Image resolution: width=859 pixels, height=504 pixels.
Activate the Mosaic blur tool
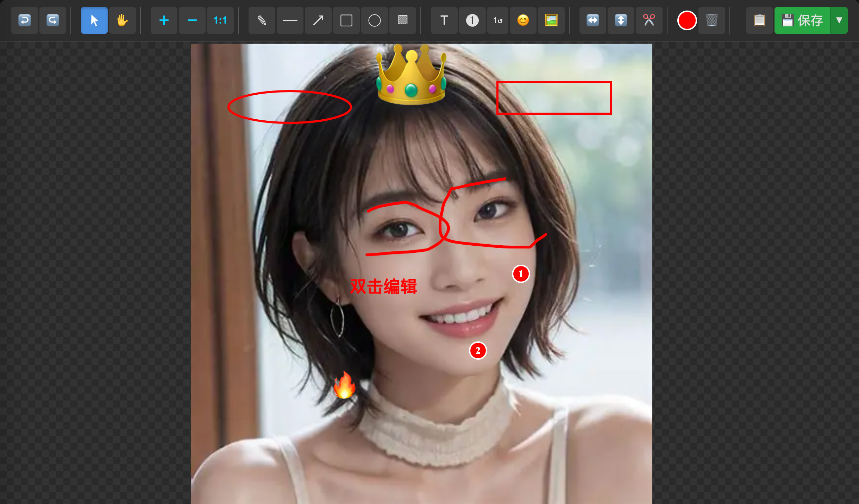[402, 20]
